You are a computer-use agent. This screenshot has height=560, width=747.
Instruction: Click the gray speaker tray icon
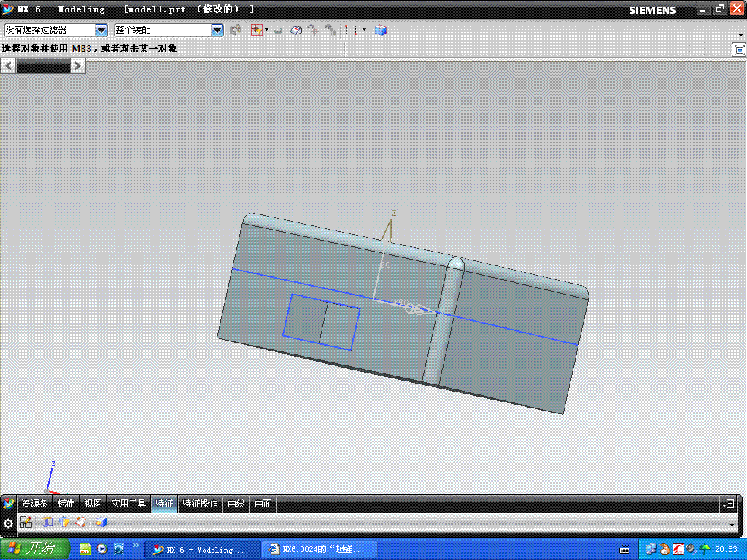point(692,550)
